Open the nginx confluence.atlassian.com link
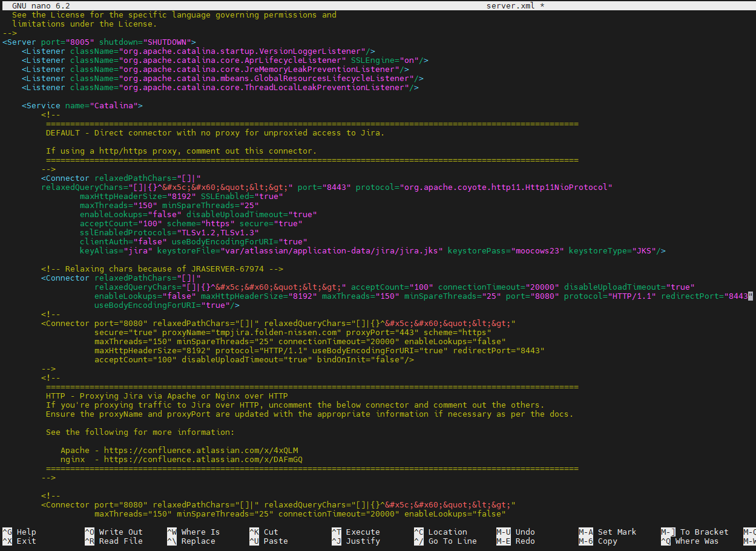The image size is (756, 551). pyautogui.click(x=203, y=460)
